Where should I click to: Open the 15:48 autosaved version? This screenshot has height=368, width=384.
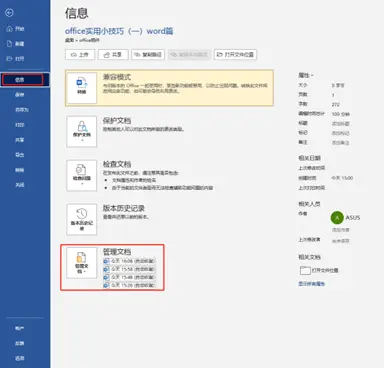[x=129, y=277]
